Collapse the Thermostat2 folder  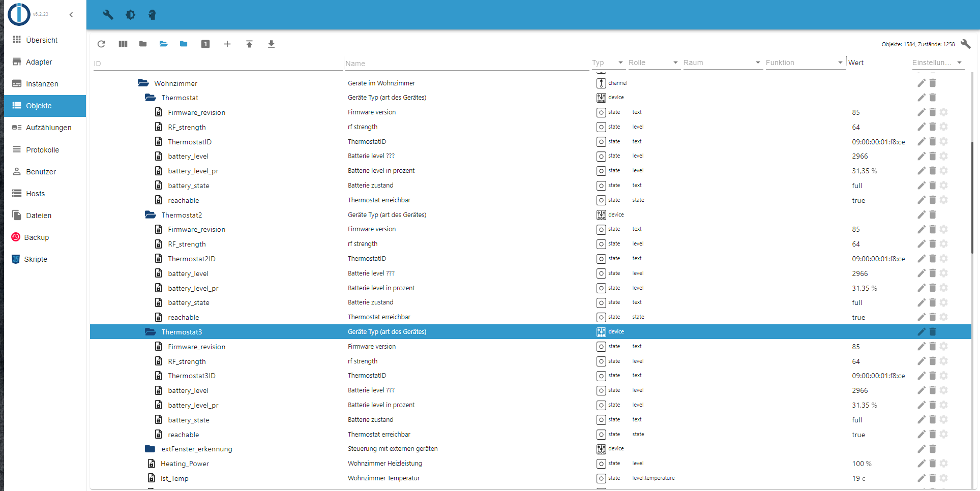click(150, 215)
